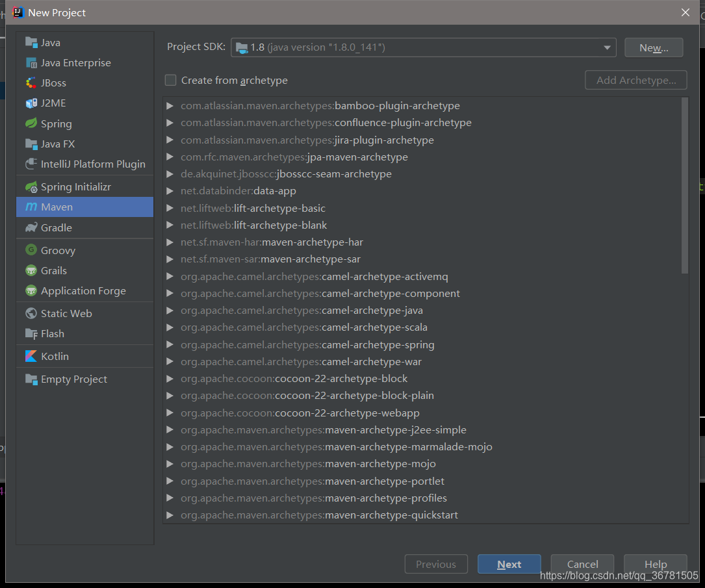
Task: Expand confluence-plugin-archetype entry
Action: (170, 123)
